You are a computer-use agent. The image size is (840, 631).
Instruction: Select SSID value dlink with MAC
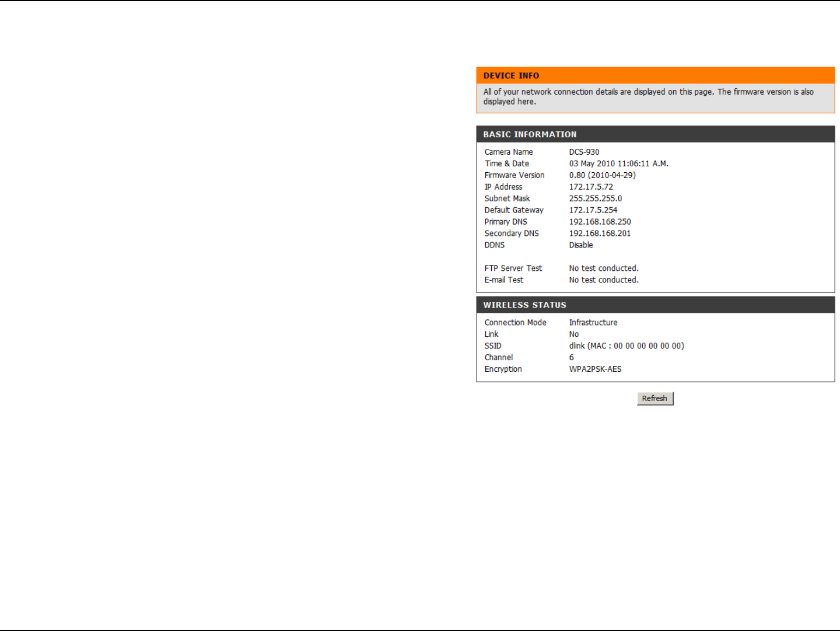pos(626,346)
